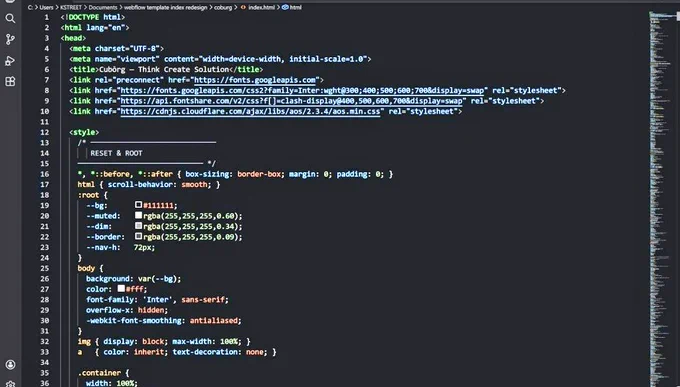The image size is (680, 387).
Task: Open color picker for --border rgba swatch
Action: click(138, 236)
